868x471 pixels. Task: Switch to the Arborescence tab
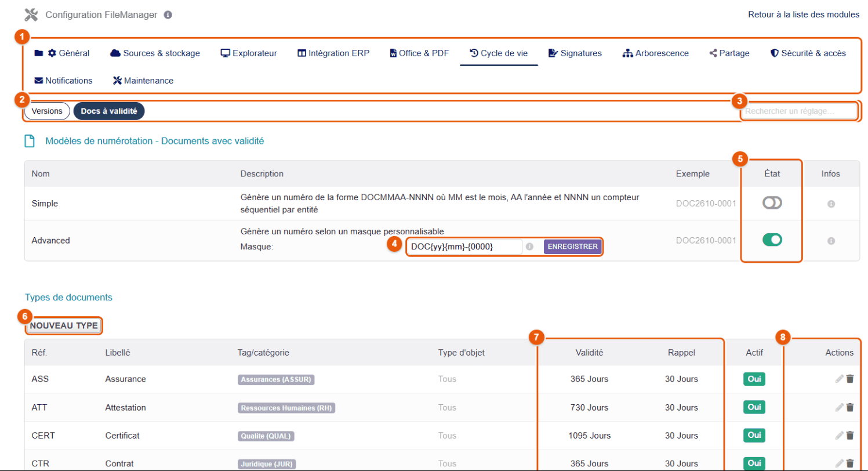(x=655, y=53)
